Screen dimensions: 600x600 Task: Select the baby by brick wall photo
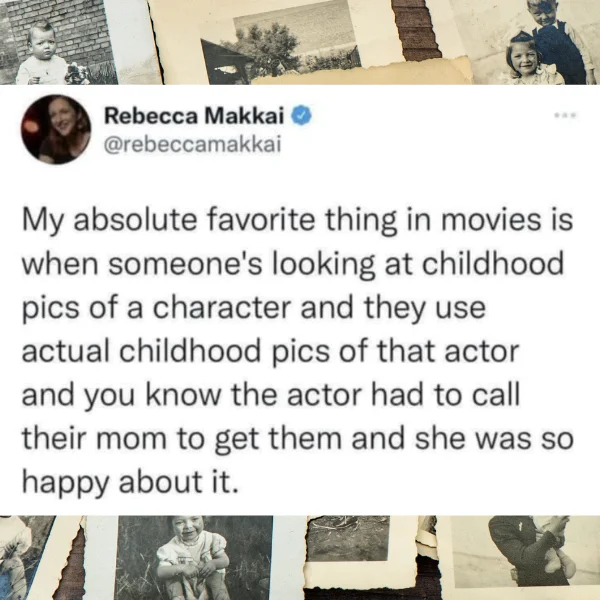[x=57, y=42]
